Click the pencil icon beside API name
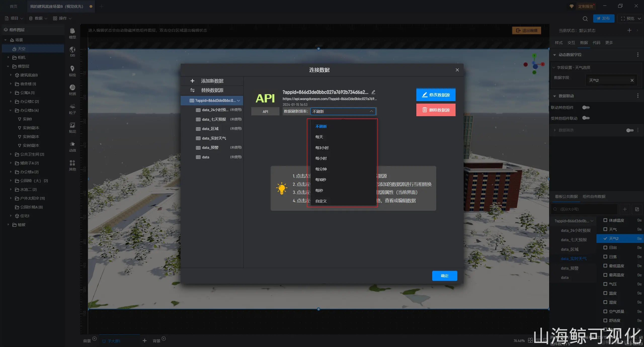 [x=373, y=92]
